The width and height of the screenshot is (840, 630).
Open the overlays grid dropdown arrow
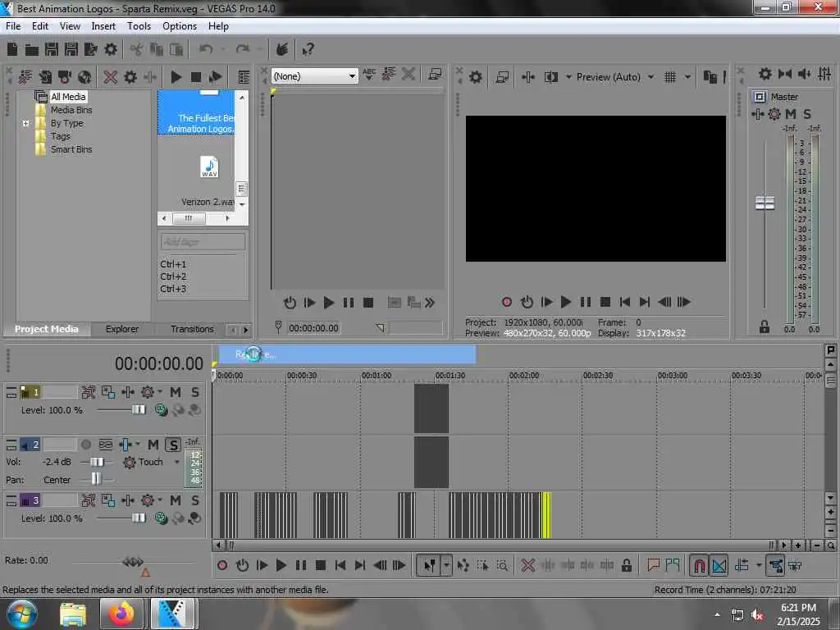coord(688,77)
